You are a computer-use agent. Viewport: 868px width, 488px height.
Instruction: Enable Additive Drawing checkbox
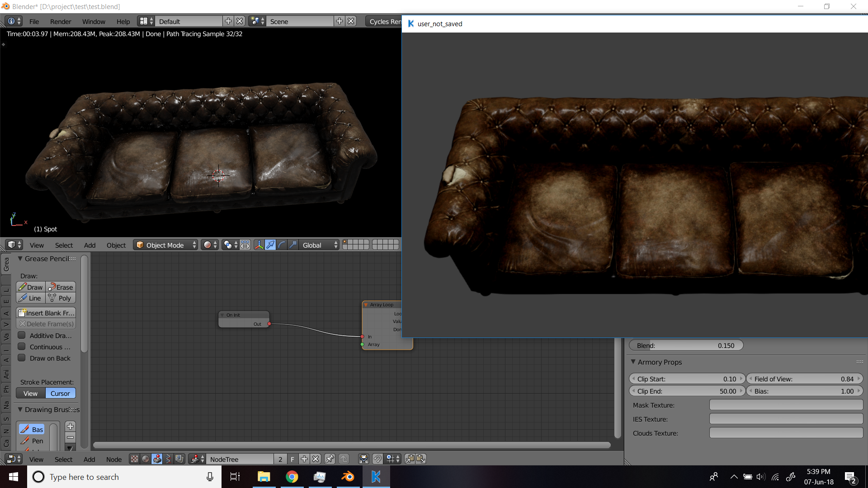(22, 335)
